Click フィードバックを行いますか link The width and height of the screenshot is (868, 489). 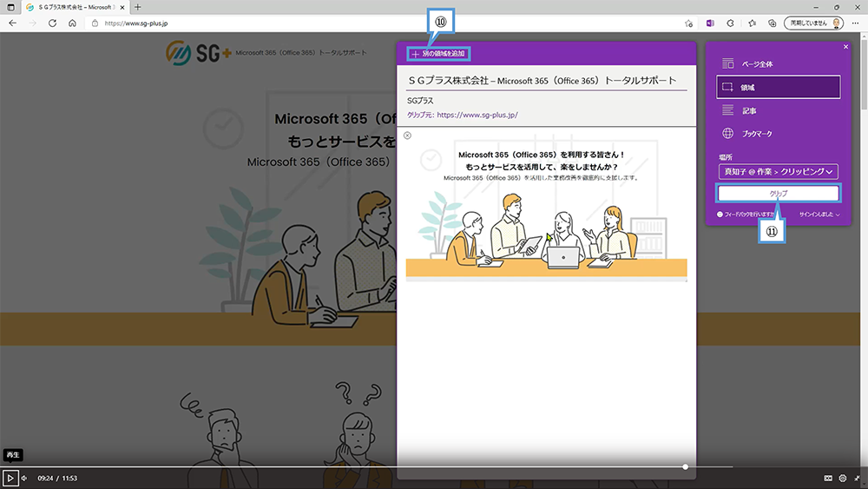click(x=746, y=215)
